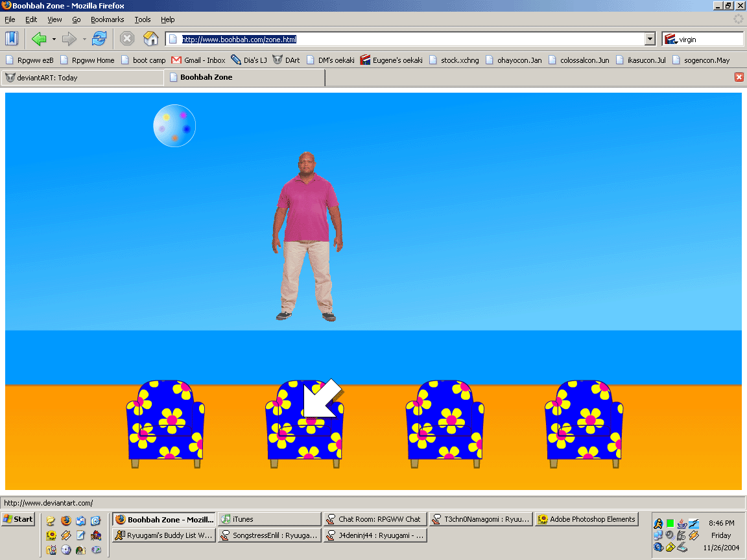
Task: Open the Tools menu
Action: click(143, 19)
